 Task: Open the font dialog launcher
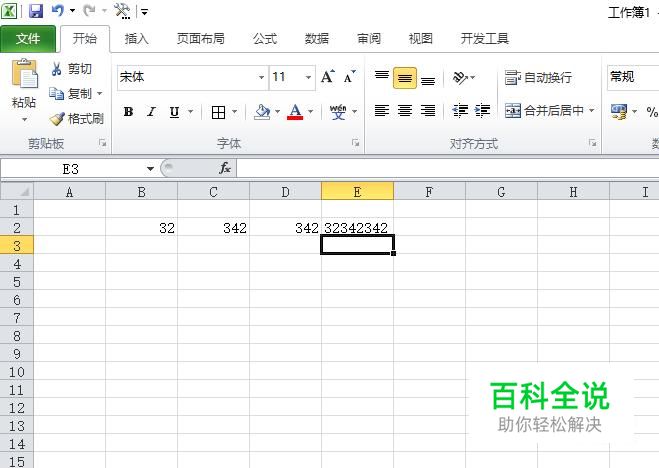tap(356, 143)
